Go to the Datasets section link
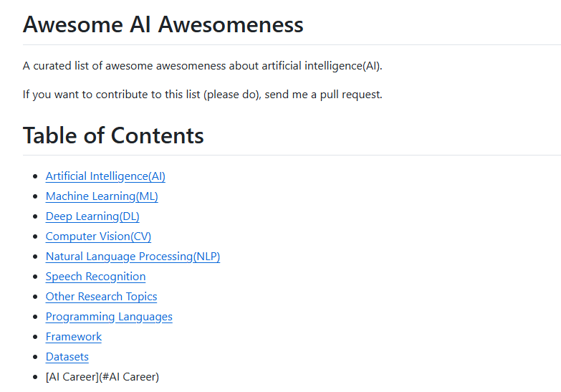The width and height of the screenshot is (561, 392). [x=67, y=357]
